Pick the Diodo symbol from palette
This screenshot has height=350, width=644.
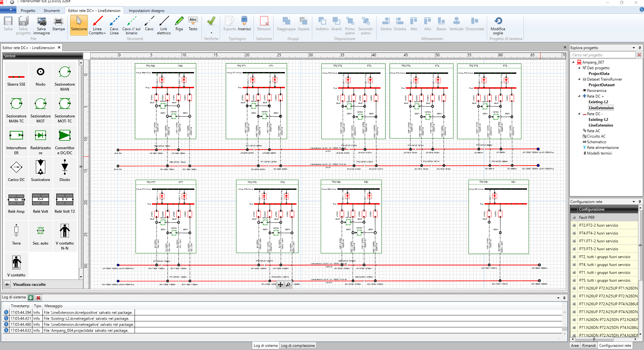coord(64,170)
